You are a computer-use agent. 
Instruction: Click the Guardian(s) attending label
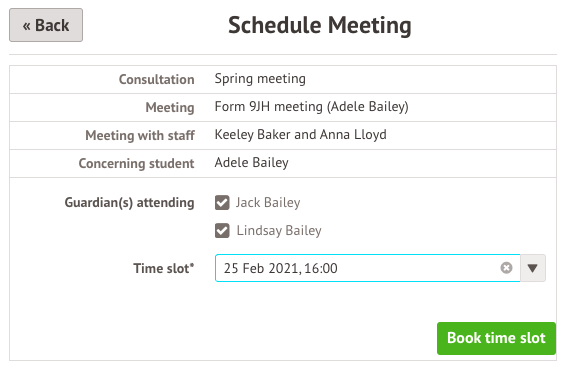point(129,203)
